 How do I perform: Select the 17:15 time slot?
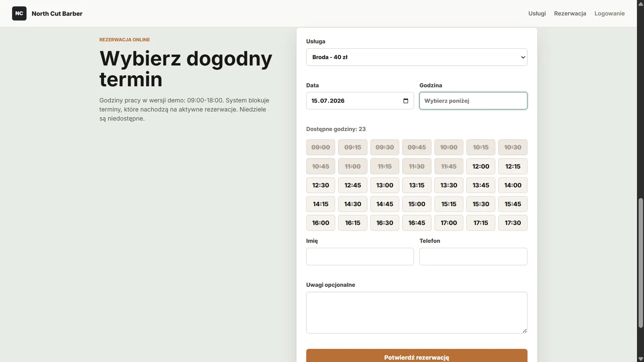(x=481, y=223)
